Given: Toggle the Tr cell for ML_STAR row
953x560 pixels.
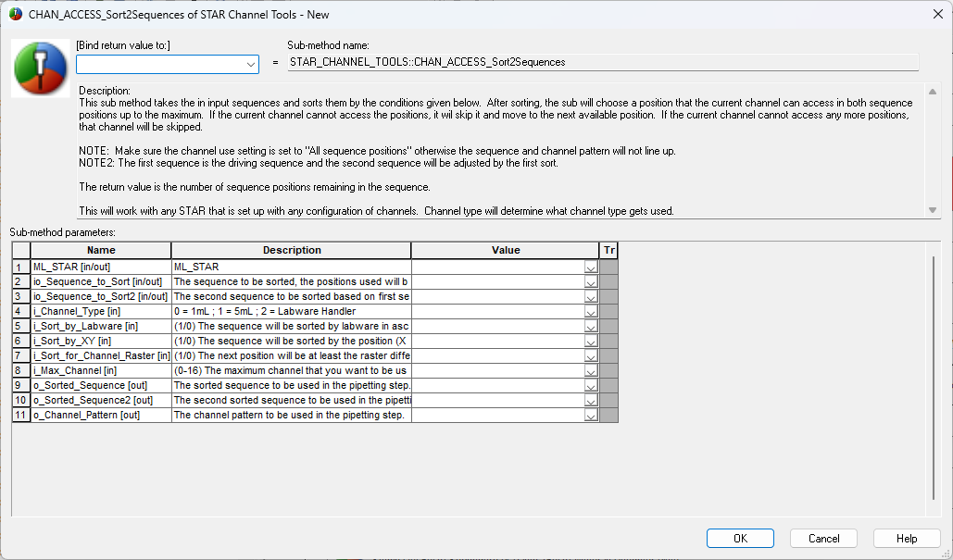Looking at the screenshot, I should (608, 267).
